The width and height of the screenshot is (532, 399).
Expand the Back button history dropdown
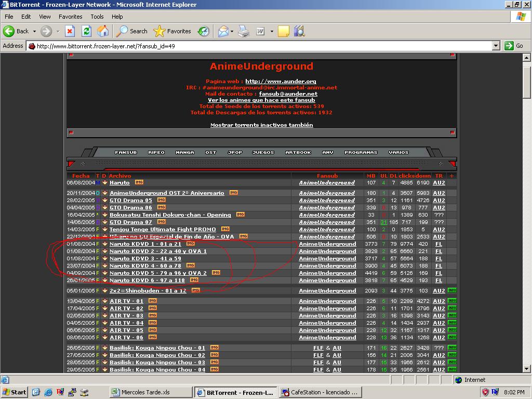point(34,31)
